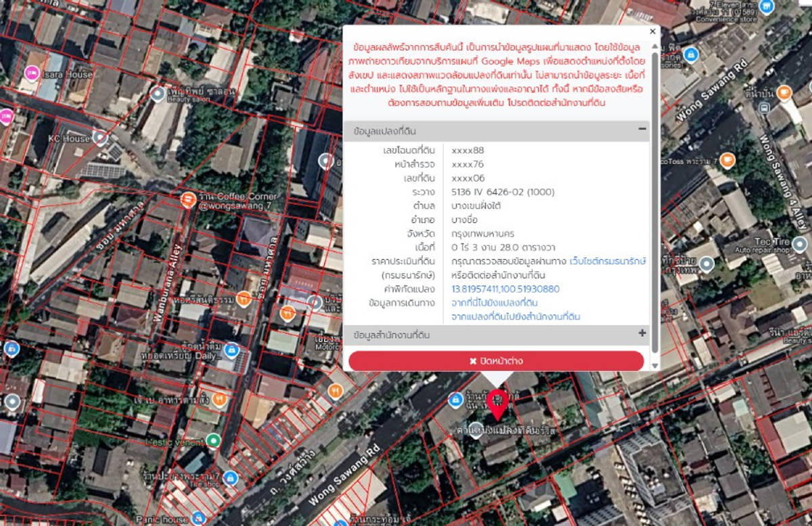812x526 pixels.
Task: Select the green L'estic venent marker
Action: pyautogui.click(x=213, y=441)
